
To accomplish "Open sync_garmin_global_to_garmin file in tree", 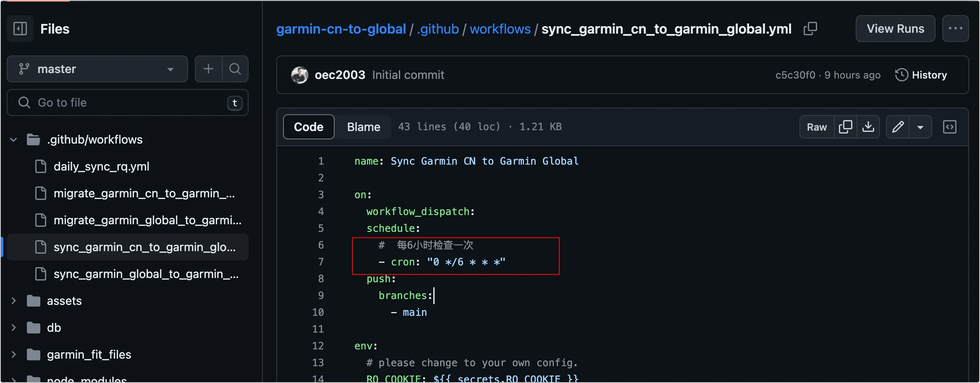I will click(146, 274).
